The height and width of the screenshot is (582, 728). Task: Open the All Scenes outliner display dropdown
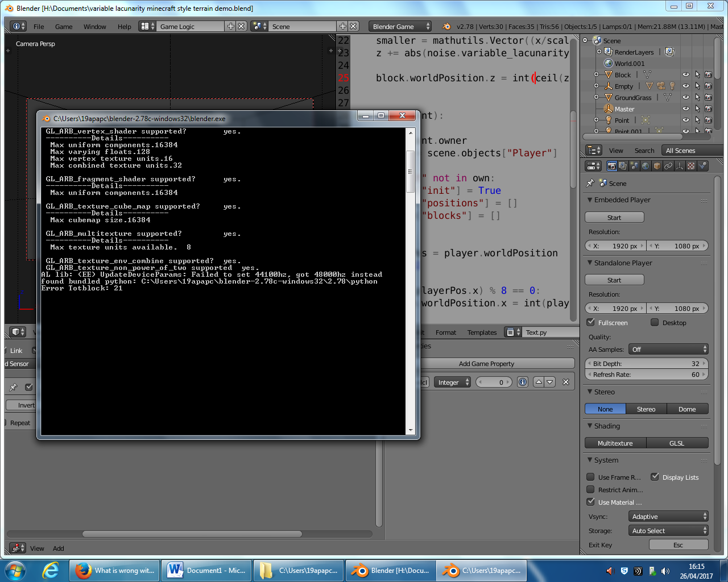point(692,150)
